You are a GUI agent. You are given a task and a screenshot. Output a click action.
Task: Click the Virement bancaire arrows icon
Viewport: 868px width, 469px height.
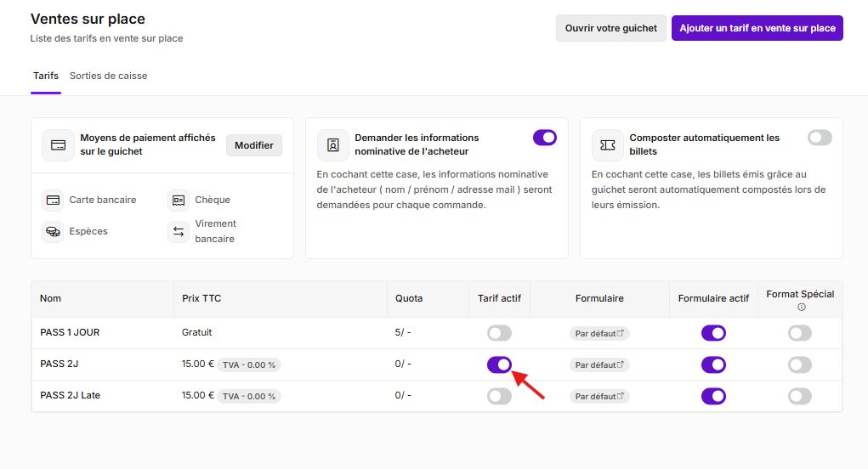point(179,232)
